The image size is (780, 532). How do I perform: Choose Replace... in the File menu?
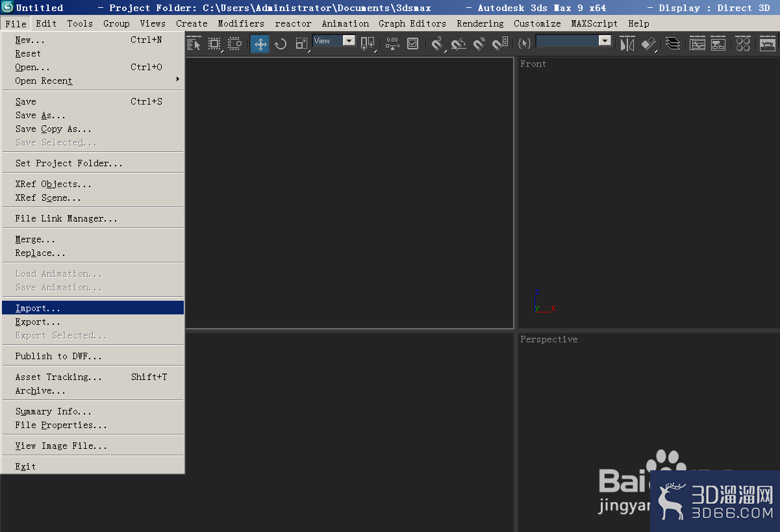[92, 253]
